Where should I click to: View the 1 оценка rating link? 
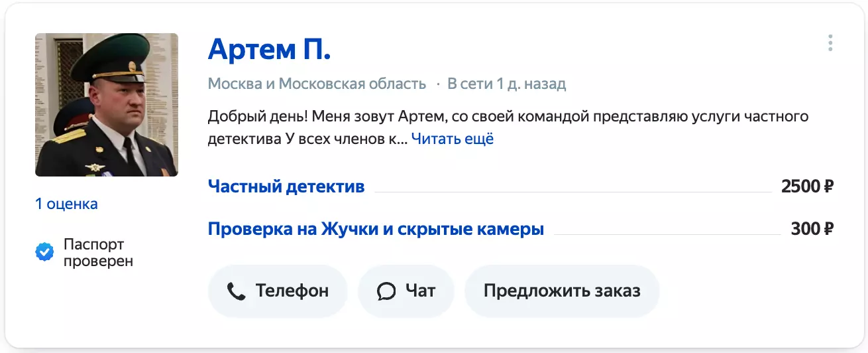tap(66, 204)
